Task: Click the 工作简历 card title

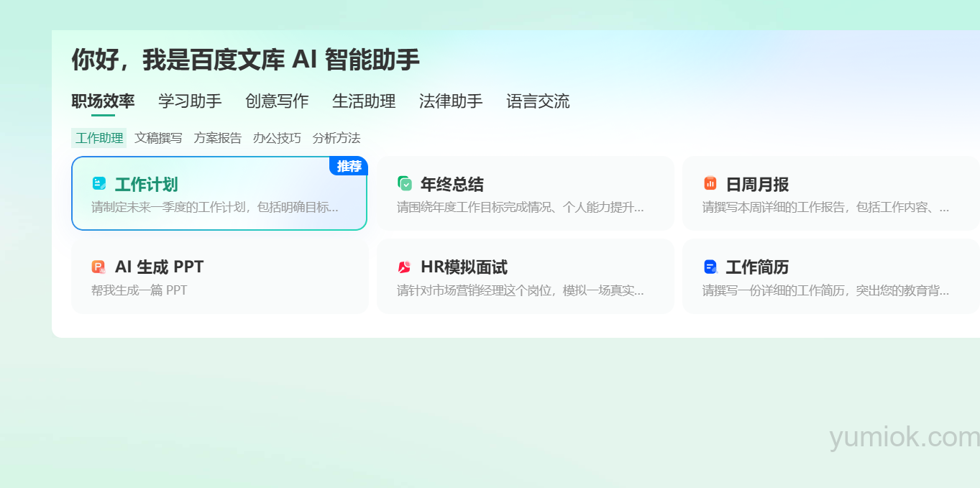Action: coord(758,267)
